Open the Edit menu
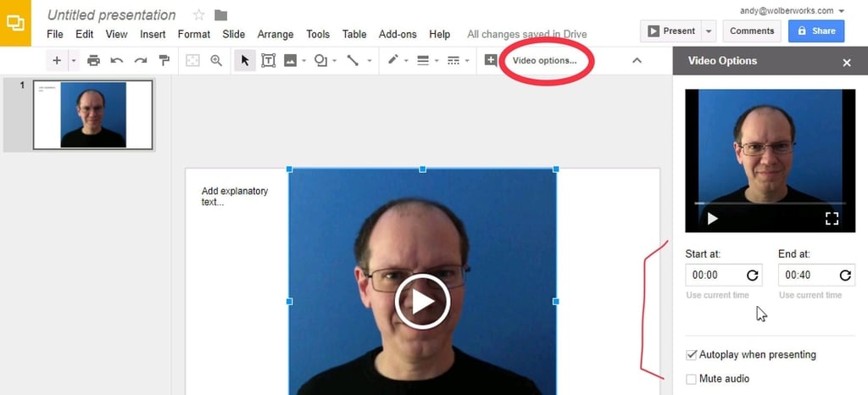This screenshot has height=395, width=868. pyautogui.click(x=84, y=34)
